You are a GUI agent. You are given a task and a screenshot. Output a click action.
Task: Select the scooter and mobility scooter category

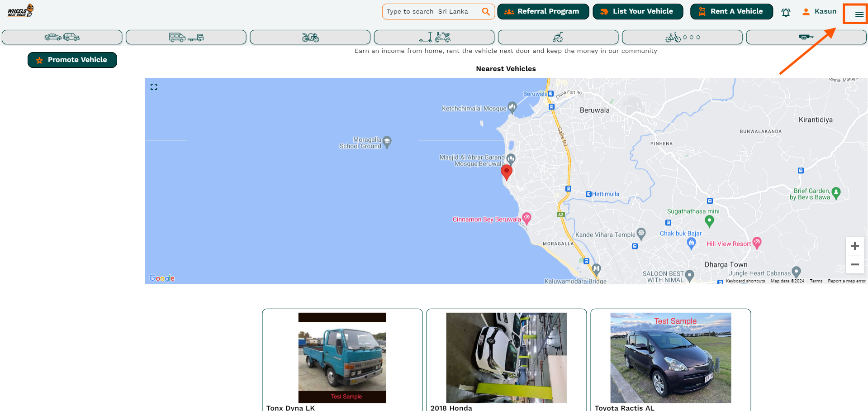pos(434,37)
